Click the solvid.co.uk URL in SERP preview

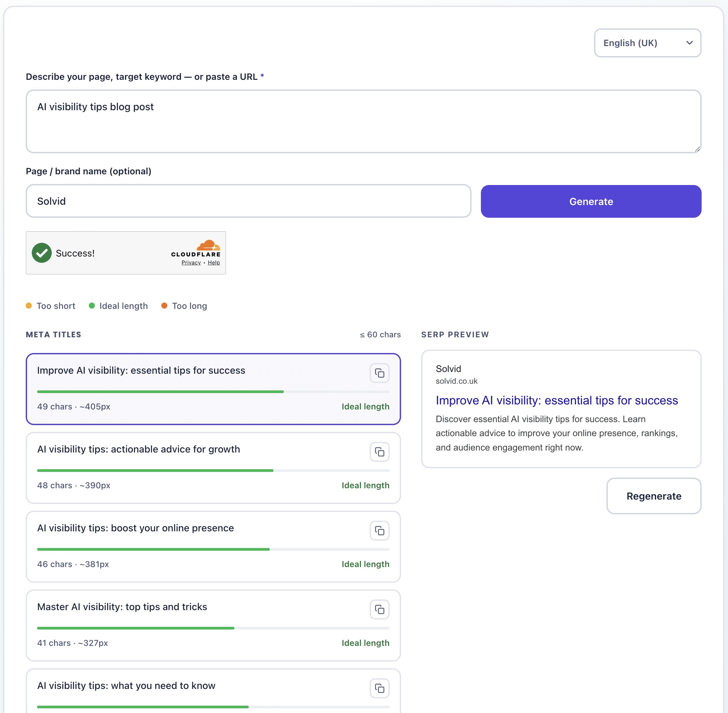coord(457,381)
